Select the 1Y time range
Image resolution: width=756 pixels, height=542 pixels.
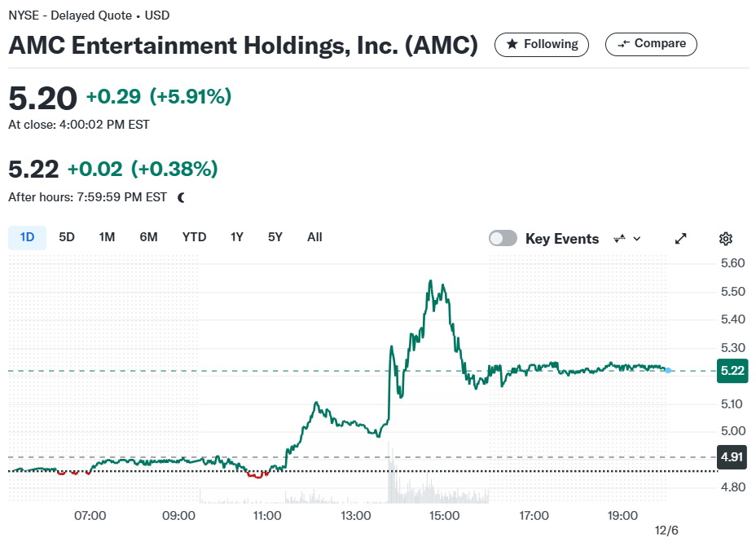click(237, 237)
